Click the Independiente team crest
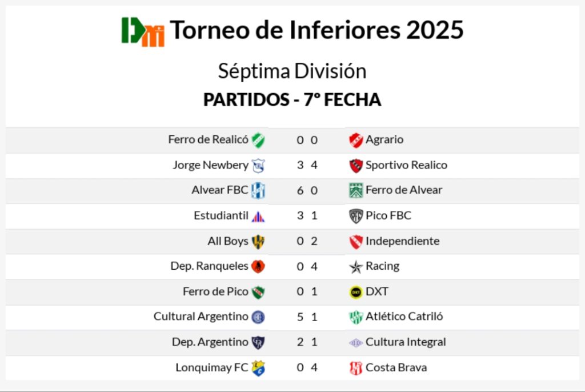 point(356,242)
